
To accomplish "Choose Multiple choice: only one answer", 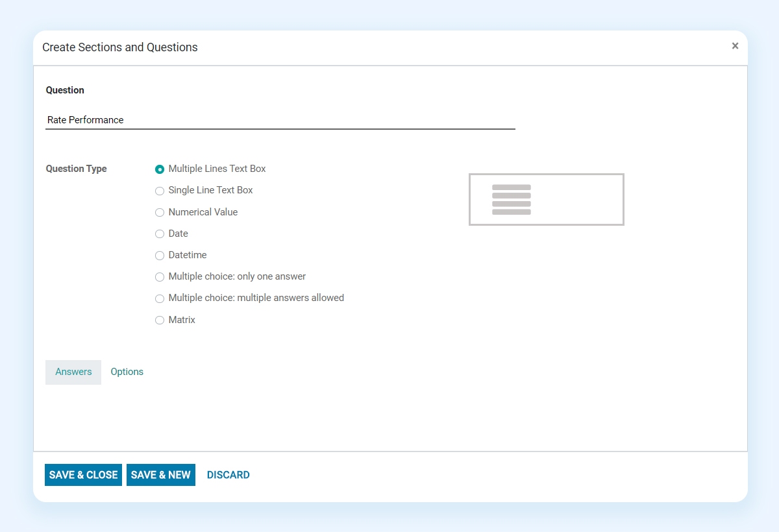I will 160,277.
